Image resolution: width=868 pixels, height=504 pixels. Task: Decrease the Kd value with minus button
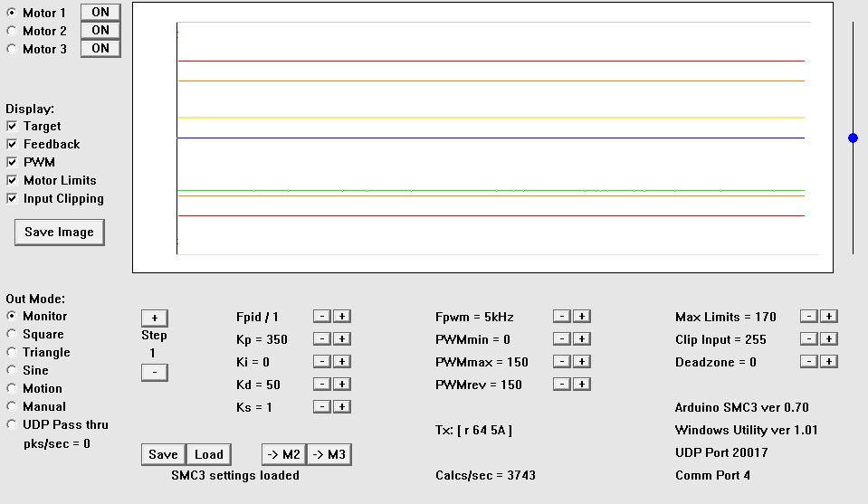coord(321,385)
